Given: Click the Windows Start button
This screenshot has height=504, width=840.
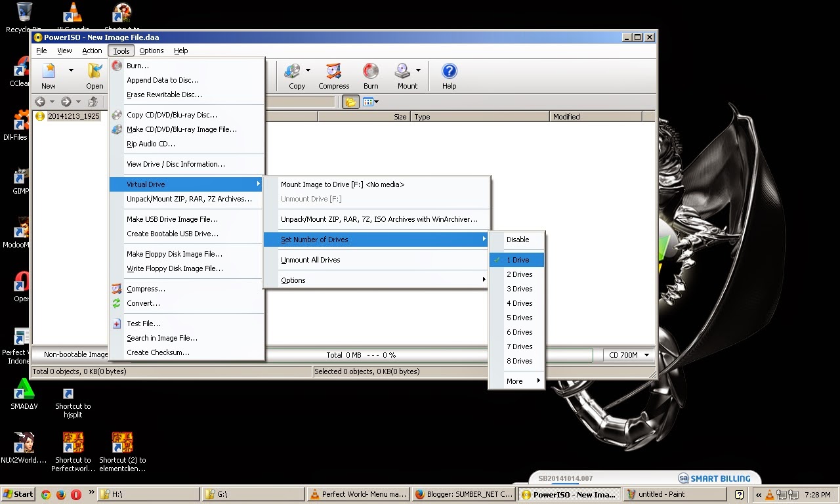Looking at the screenshot, I should 18,494.
